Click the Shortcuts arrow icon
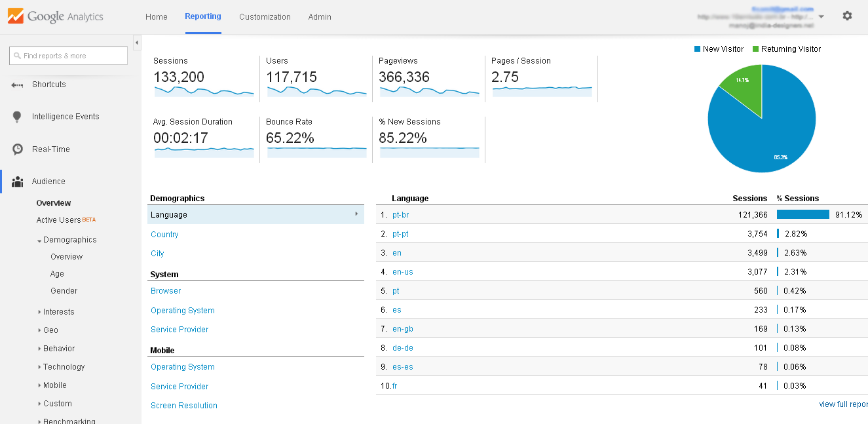Viewport: 868px width, 424px height. pos(17,85)
